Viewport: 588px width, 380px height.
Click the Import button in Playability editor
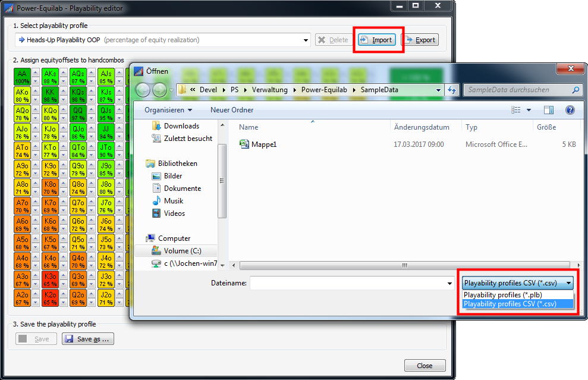(377, 40)
